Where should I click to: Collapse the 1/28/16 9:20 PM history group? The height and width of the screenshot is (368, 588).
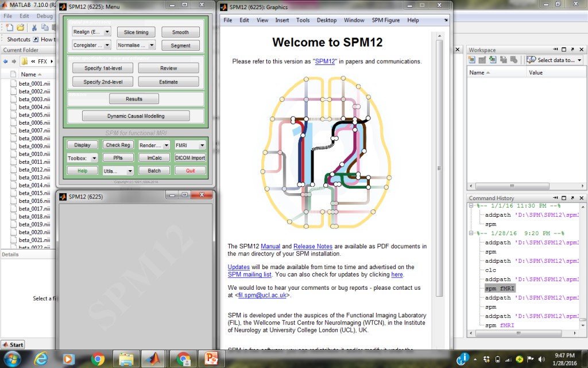(x=471, y=233)
